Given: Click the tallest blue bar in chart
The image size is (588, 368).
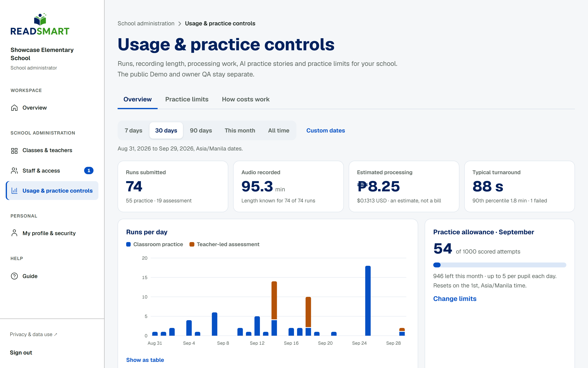Looking at the screenshot, I should tap(368, 301).
